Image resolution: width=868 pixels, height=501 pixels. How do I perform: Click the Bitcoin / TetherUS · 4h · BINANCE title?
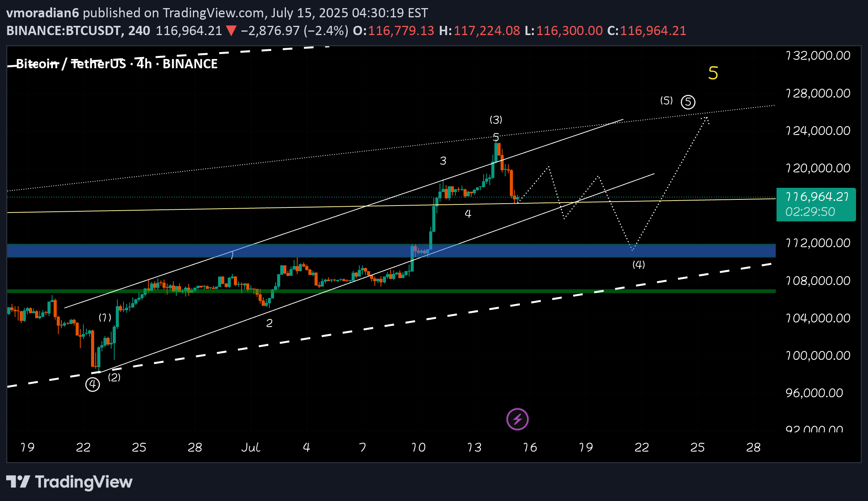[x=117, y=64]
